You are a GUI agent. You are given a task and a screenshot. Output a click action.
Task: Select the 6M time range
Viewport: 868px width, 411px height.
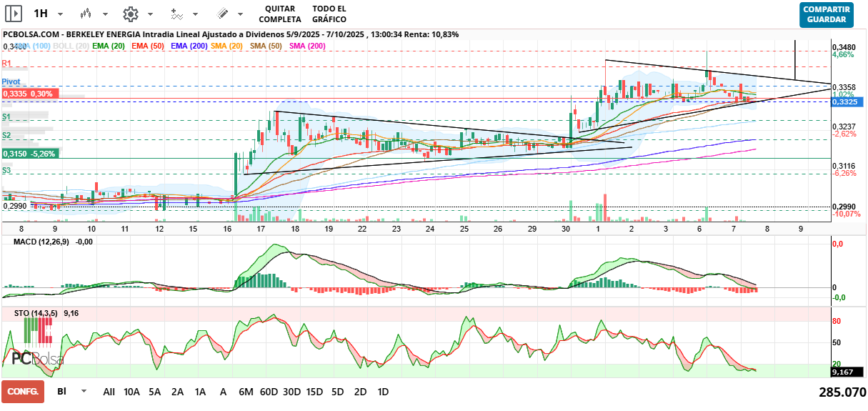(246, 392)
